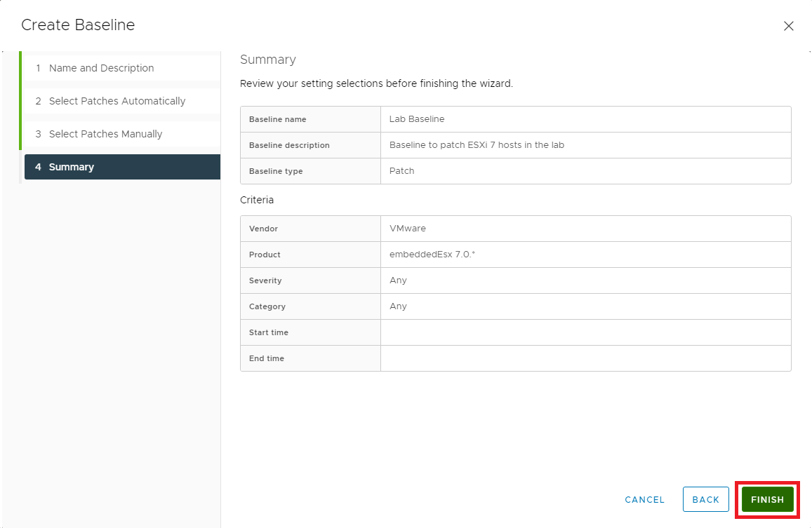The width and height of the screenshot is (812, 528).
Task: Click the VMware vendor value
Action: pos(407,229)
